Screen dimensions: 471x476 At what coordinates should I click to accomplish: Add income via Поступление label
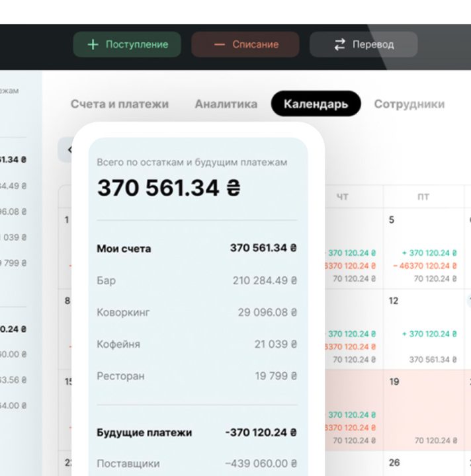pos(137,45)
